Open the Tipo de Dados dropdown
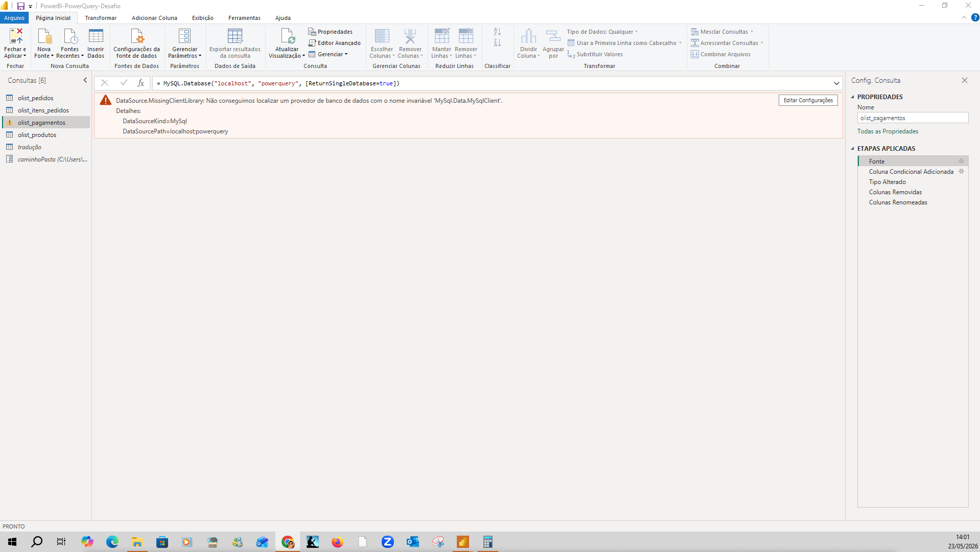The width and height of the screenshot is (980, 552). tap(602, 32)
